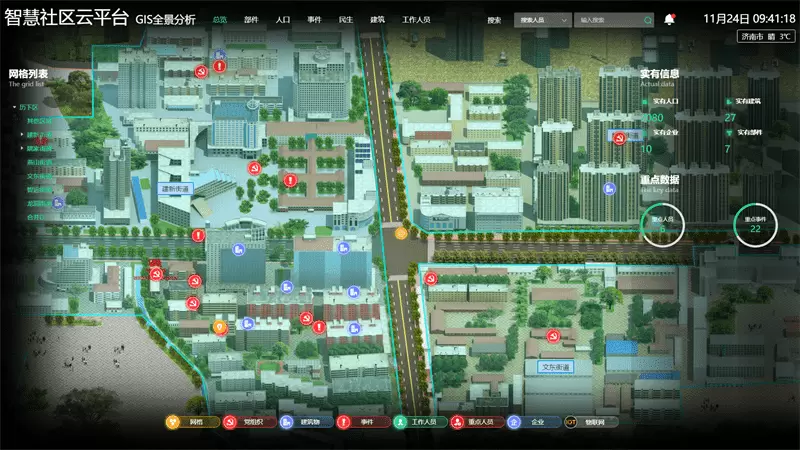Collapse the 历下区 tree node arrow
Screen dimensions: 800x450
14,107
